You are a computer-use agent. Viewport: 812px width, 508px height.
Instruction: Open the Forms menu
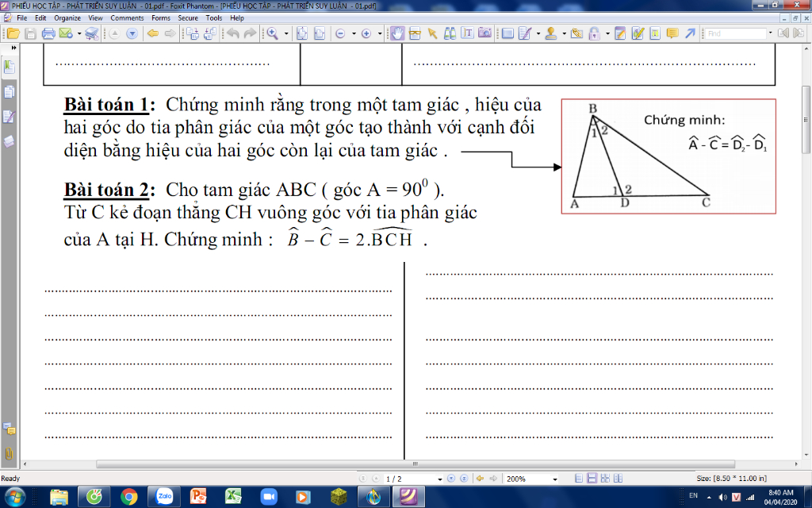click(x=161, y=18)
